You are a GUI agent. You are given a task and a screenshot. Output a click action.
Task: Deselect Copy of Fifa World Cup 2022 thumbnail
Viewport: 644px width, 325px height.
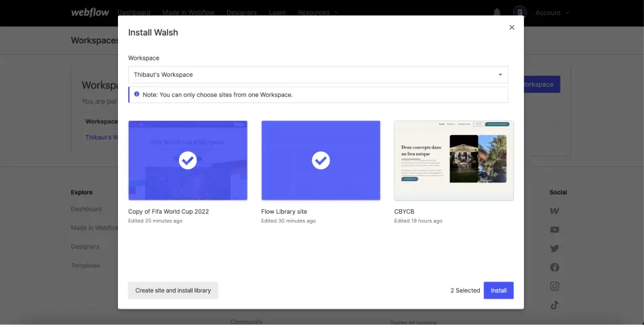188,160
